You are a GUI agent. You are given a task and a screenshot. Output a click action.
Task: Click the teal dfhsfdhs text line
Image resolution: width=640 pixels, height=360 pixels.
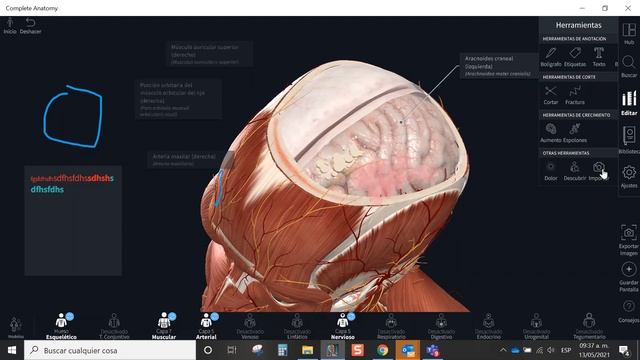[47, 189]
